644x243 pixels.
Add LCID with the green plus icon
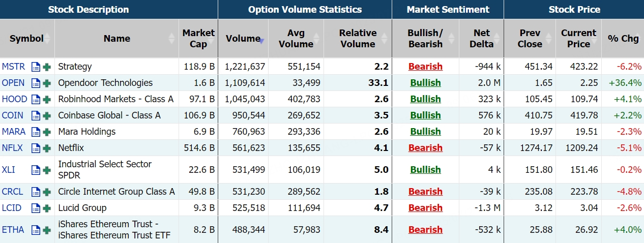click(47, 208)
